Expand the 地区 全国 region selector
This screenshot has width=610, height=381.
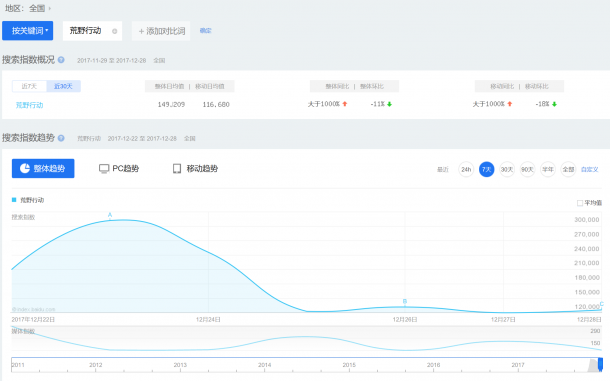point(28,8)
